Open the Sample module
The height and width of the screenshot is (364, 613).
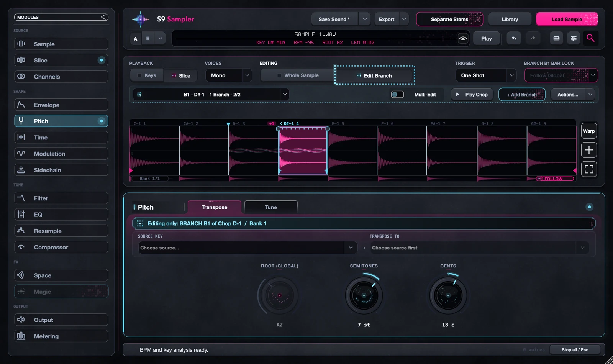click(61, 44)
